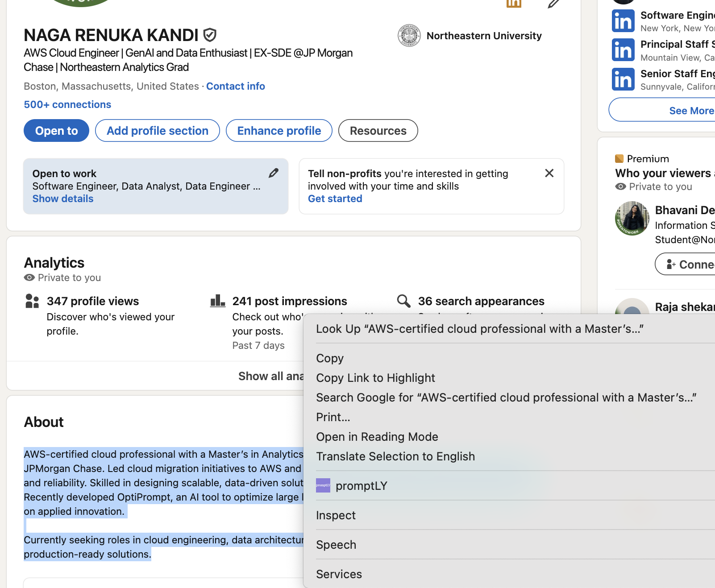
Task: Click the search appearances magnifier icon
Action: [403, 301]
